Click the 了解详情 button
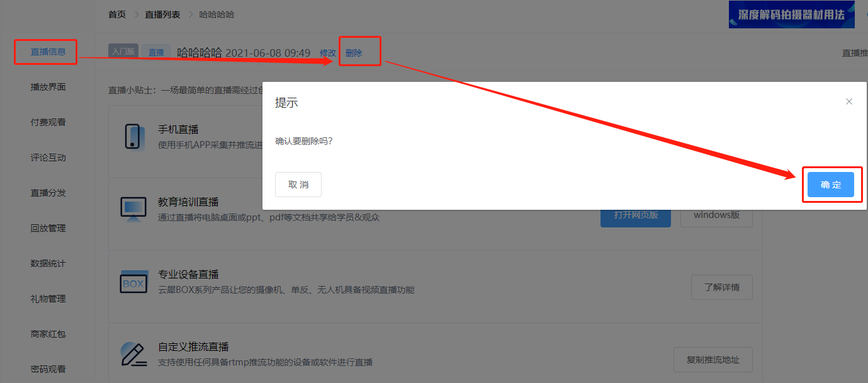868x383 pixels. click(x=722, y=287)
